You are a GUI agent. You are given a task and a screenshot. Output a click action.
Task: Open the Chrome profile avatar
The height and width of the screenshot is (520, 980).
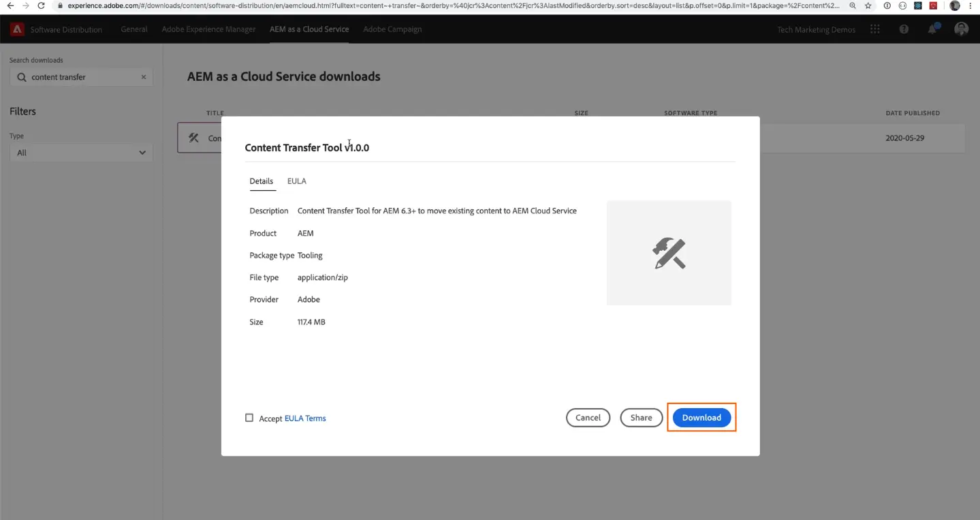coord(955,5)
